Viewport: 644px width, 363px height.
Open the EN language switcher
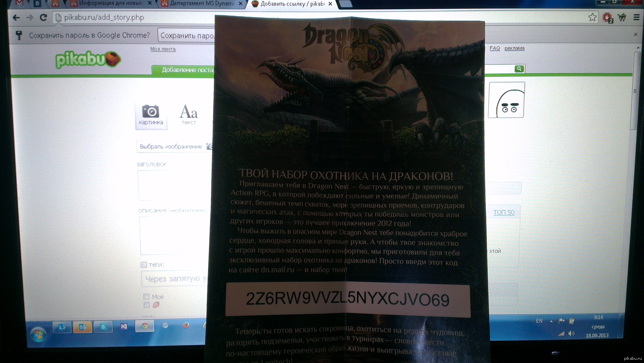coord(539,321)
